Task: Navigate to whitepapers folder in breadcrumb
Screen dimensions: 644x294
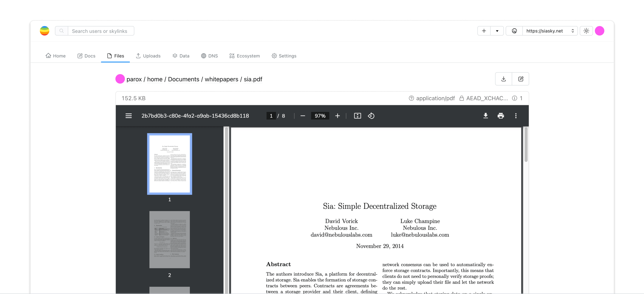Action: (221, 79)
